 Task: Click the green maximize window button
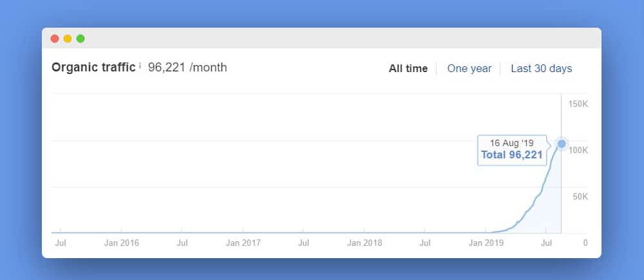click(80, 39)
